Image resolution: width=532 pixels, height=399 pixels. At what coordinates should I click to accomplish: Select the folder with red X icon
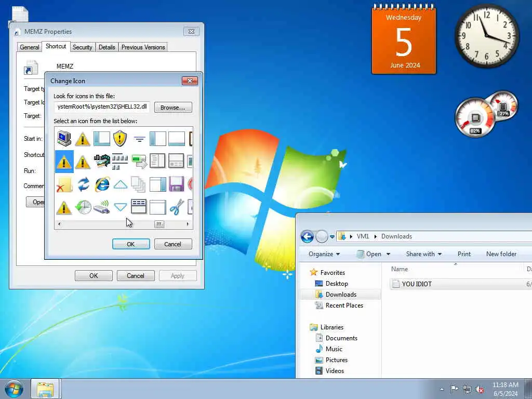point(64,184)
